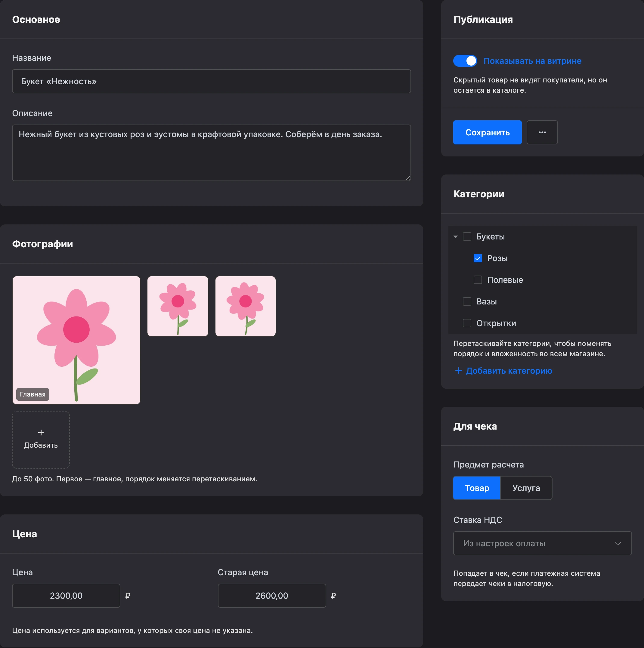Viewport: 644px width, 648px height.
Task: Toggle the Показывать на витрине switch
Action: coord(465,61)
